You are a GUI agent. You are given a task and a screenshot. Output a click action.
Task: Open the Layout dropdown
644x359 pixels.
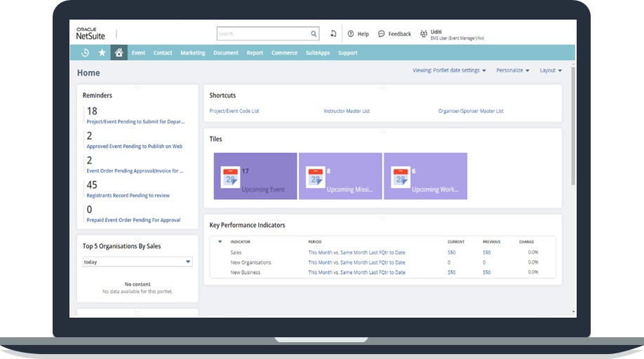(551, 70)
